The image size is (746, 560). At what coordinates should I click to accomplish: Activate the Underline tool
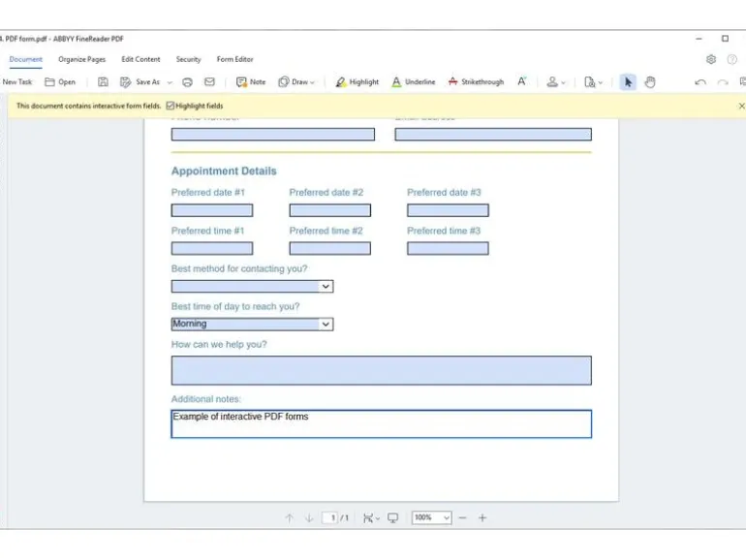coord(413,81)
